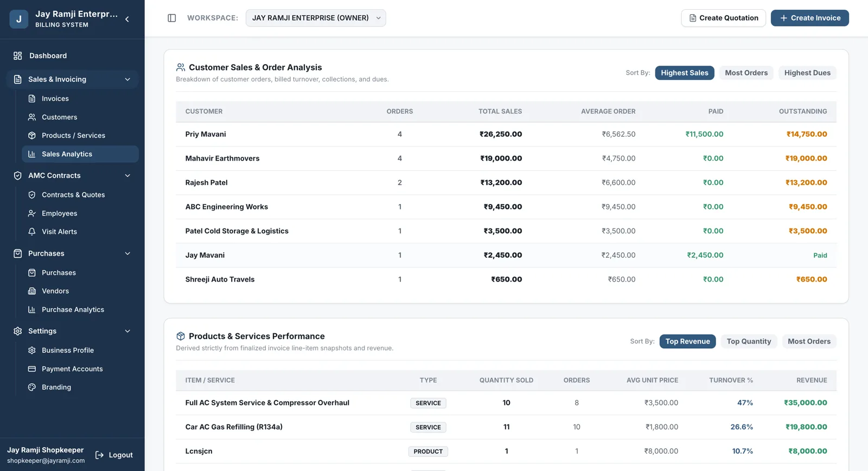Sort customers by Highest Dues
Viewport: 868px width, 471px height.
pyautogui.click(x=807, y=73)
